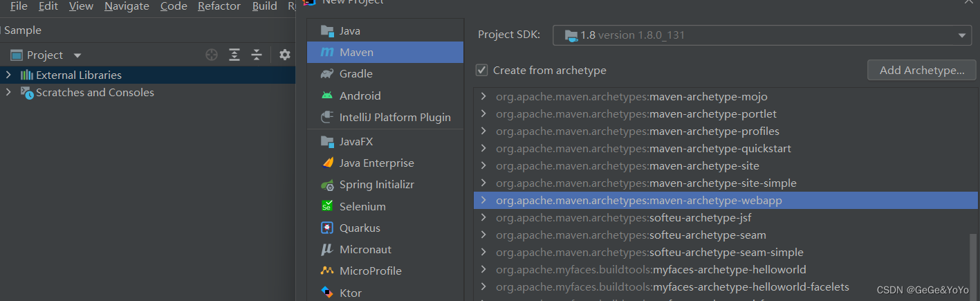Select the maven-archetype-profiles archetype row
Viewport: 980px width, 301px height.
point(721,131)
